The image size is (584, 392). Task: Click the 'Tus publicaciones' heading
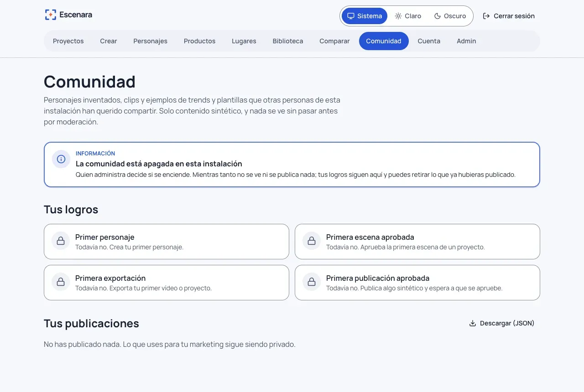point(91,324)
